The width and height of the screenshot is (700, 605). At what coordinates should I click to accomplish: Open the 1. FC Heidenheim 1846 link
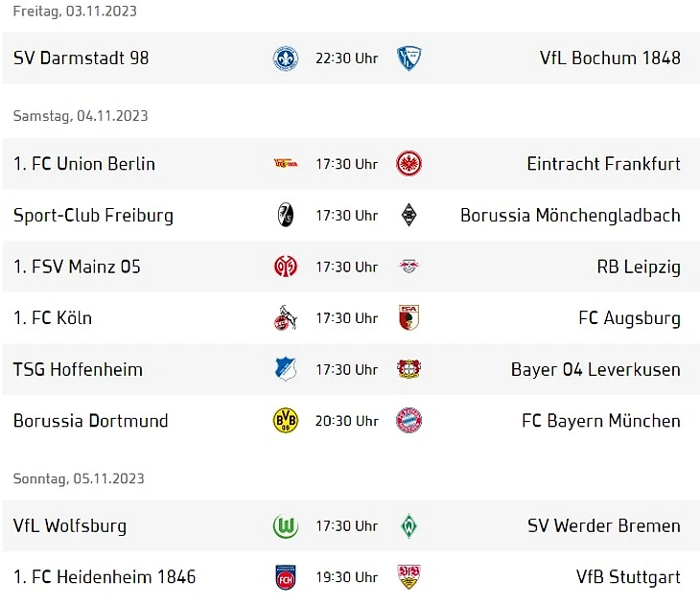105,577
